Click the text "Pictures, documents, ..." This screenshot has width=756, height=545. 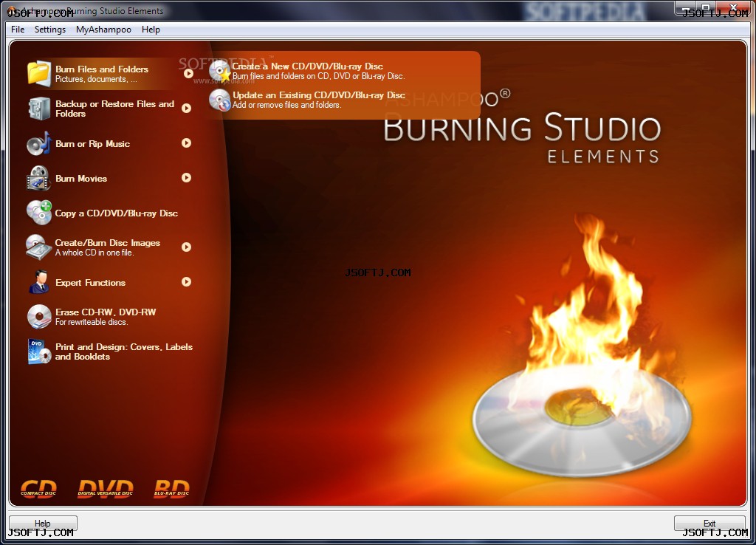pyautogui.click(x=96, y=79)
